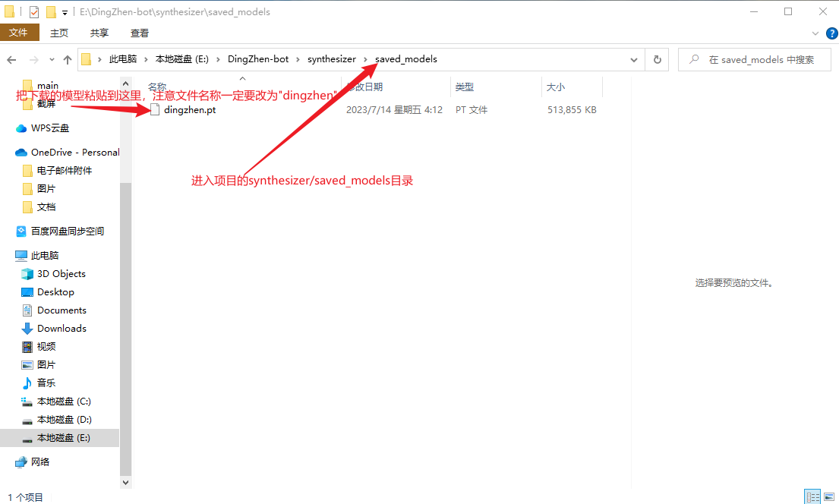Switch to large thumbnails view in the status bar
Image resolution: width=839 pixels, height=504 pixels.
(x=828, y=496)
